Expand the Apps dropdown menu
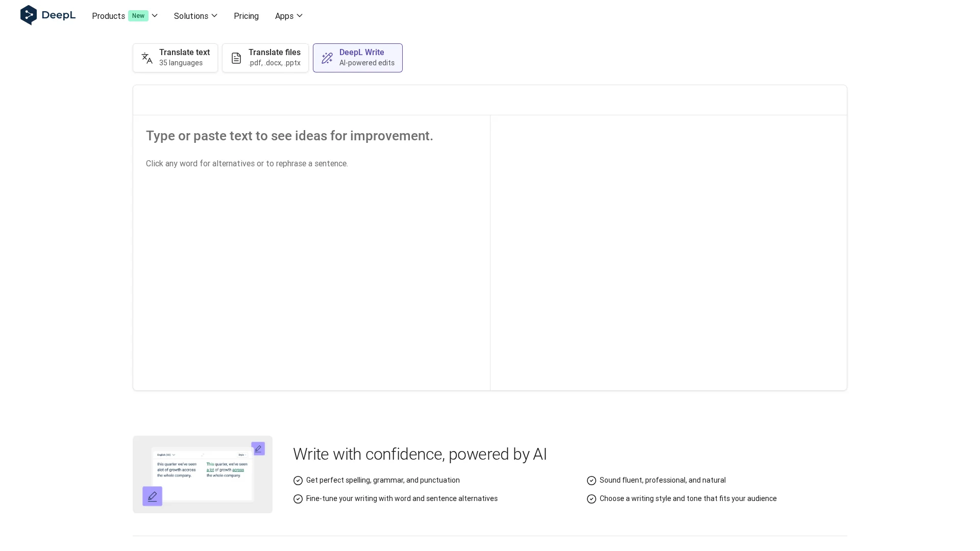The height and width of the screenshot is (551, 980). 289,16
